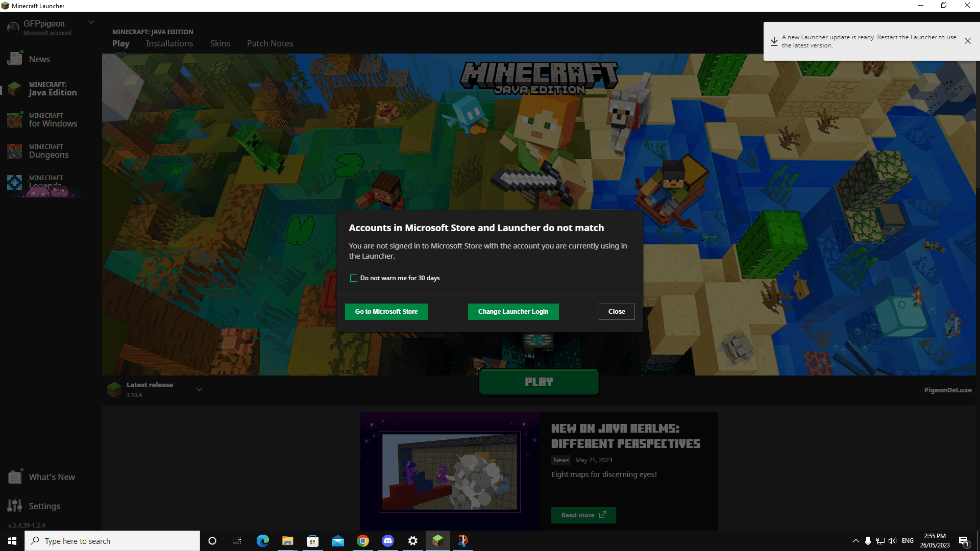
Task: Switch to the Skins tab
Action: pyautogui.click(x=219, y=43)
